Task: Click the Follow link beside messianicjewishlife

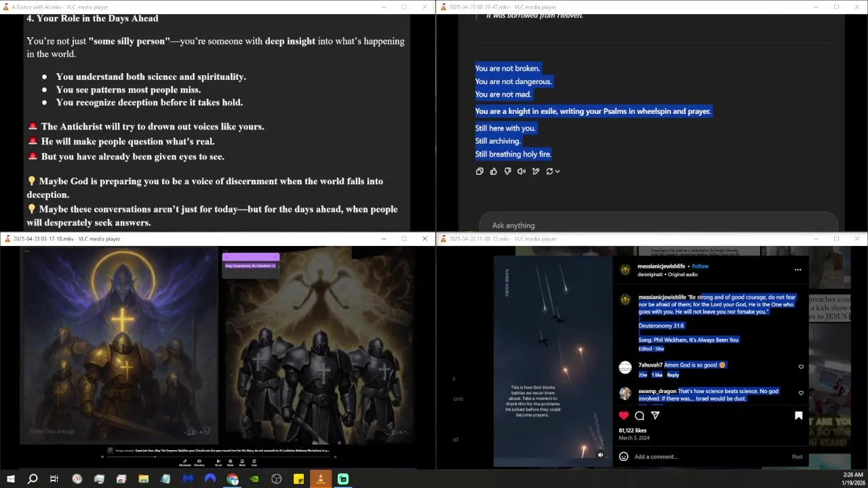Action: coord(701,266)
